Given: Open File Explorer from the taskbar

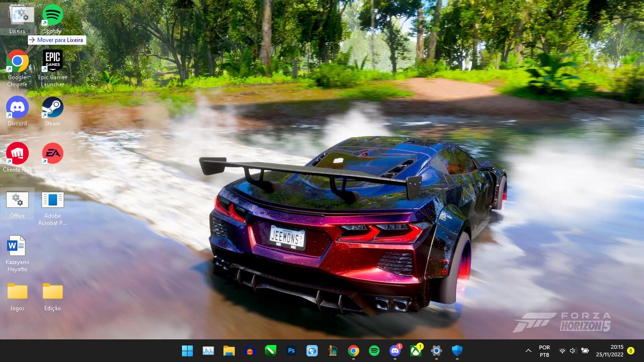Looking at the screenshot, I should [x=229, y=351].
